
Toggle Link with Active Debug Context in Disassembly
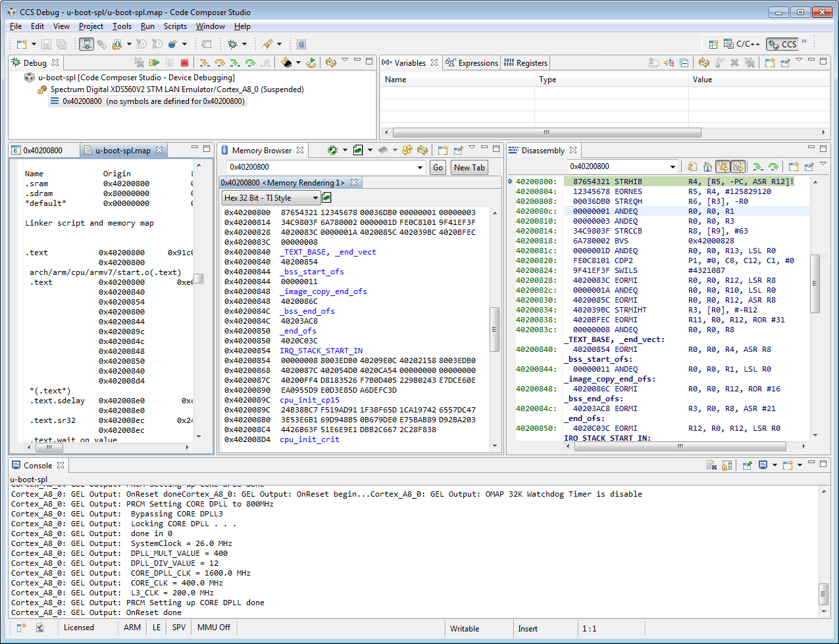point(723,167)
